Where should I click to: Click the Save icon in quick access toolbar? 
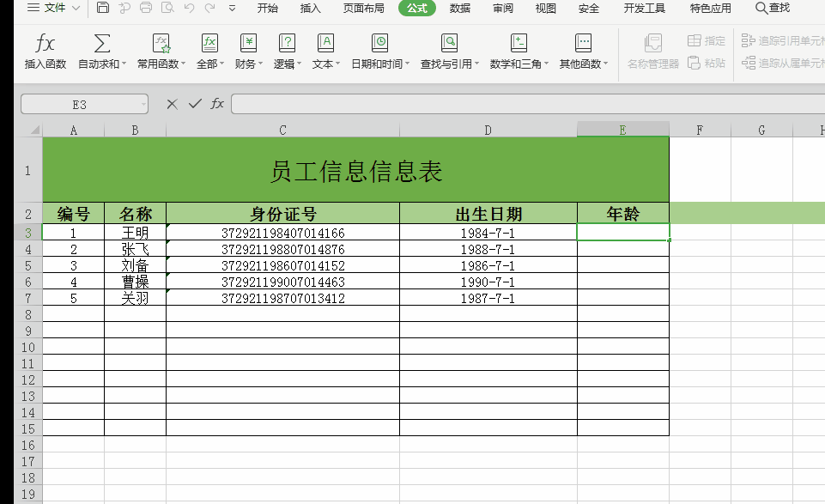click(x=103, y=8)
